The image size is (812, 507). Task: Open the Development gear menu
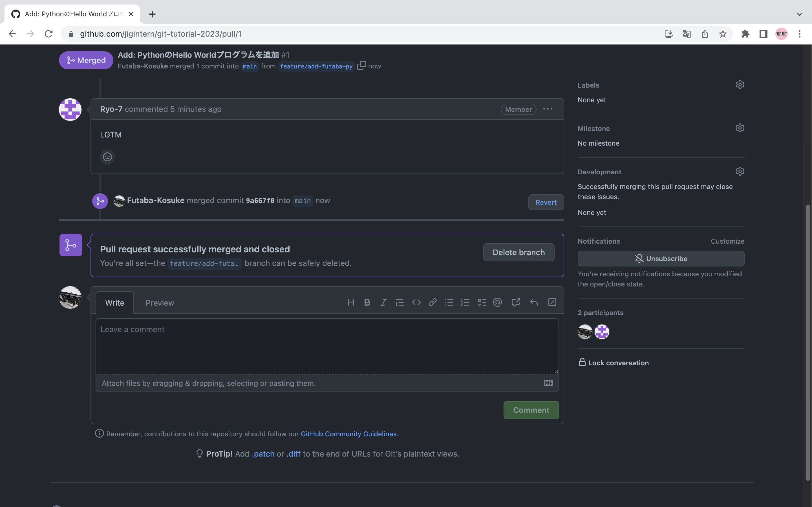pyautogui.click(x=740, y=171)
